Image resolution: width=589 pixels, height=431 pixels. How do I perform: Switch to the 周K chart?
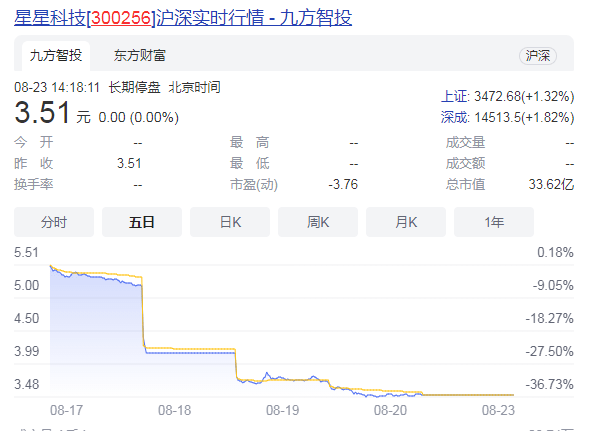point(318,222)
